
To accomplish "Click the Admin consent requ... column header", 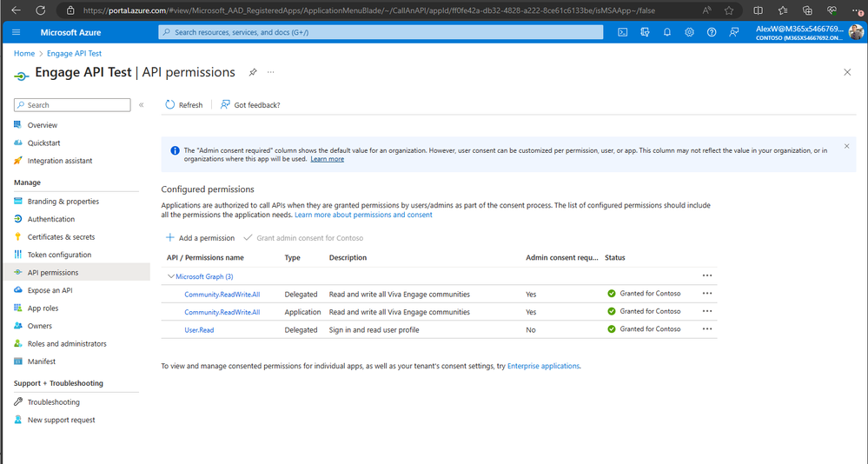I will coord(562,257).
